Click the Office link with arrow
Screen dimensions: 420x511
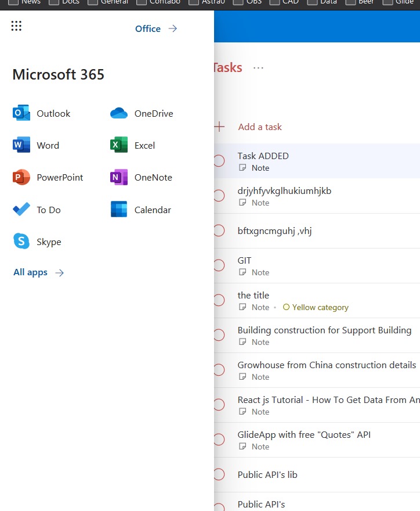tap(155, 28)
